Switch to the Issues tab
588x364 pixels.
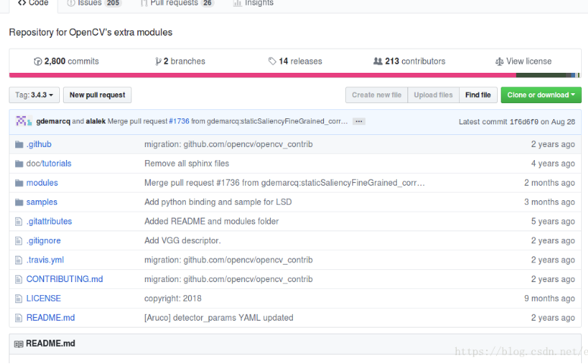[x=94, y=3]
